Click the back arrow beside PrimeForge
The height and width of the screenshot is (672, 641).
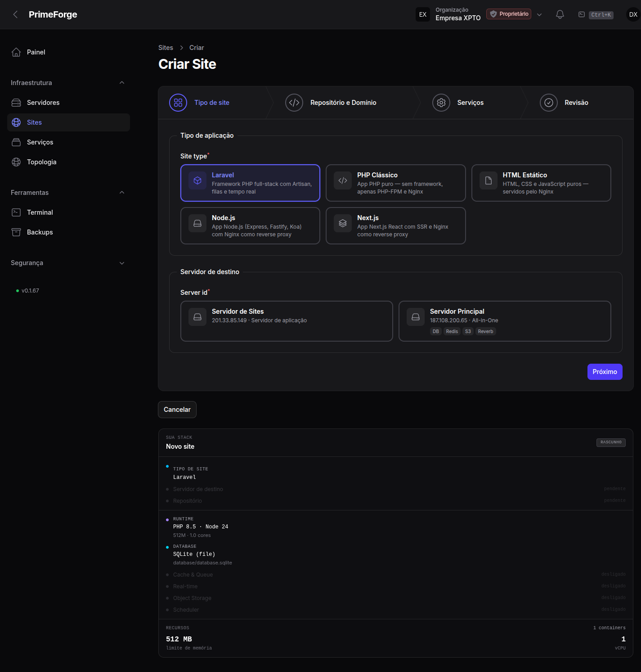pos(16,14)
